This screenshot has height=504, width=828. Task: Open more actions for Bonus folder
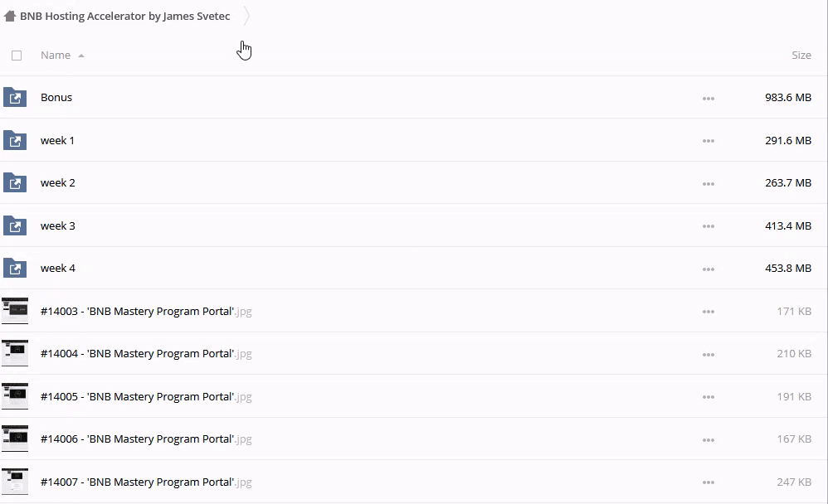click(708, 99)
